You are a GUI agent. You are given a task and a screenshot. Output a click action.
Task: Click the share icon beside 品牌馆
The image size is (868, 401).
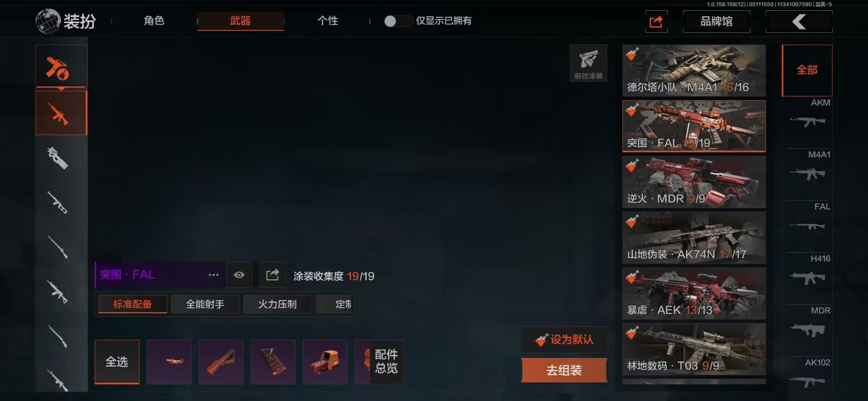tap(656, 21)
